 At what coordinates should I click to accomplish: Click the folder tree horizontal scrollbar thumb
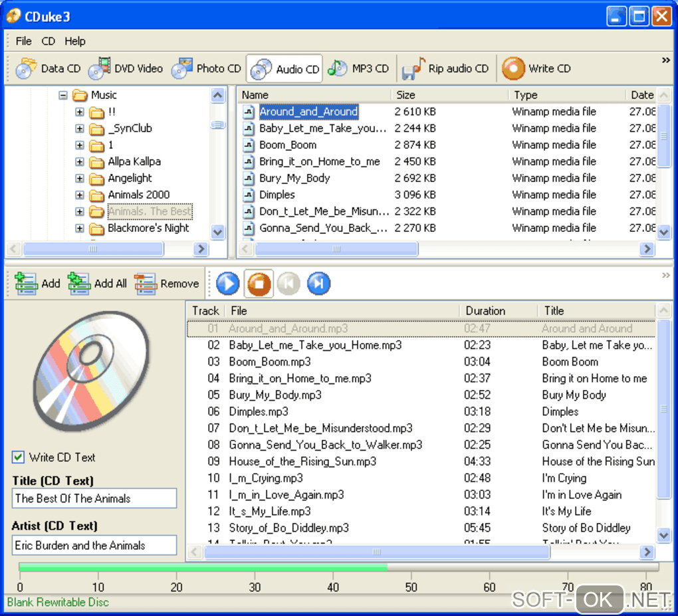coord(93,249)
